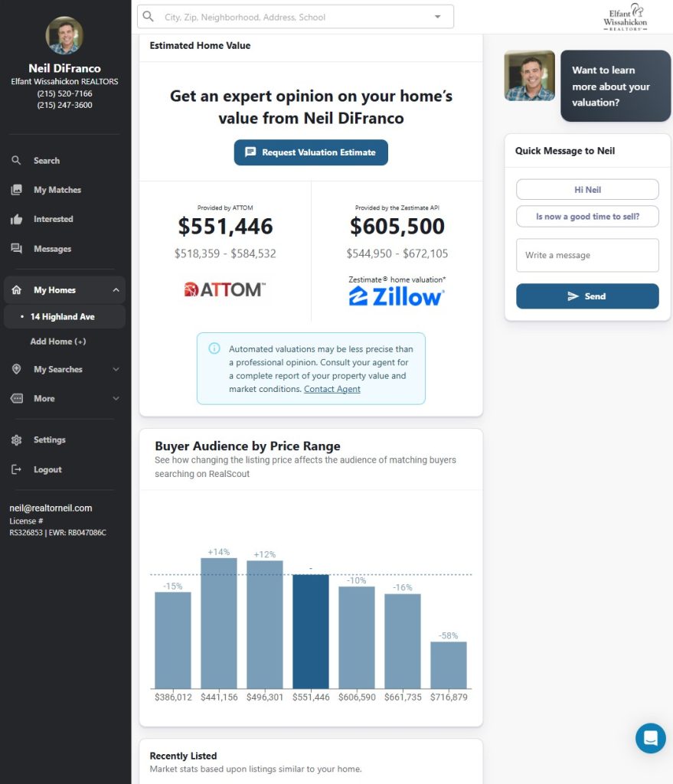Select 14 Highland Ave home
The height and width of the screenshot is (784, 673).
(63, 316)
